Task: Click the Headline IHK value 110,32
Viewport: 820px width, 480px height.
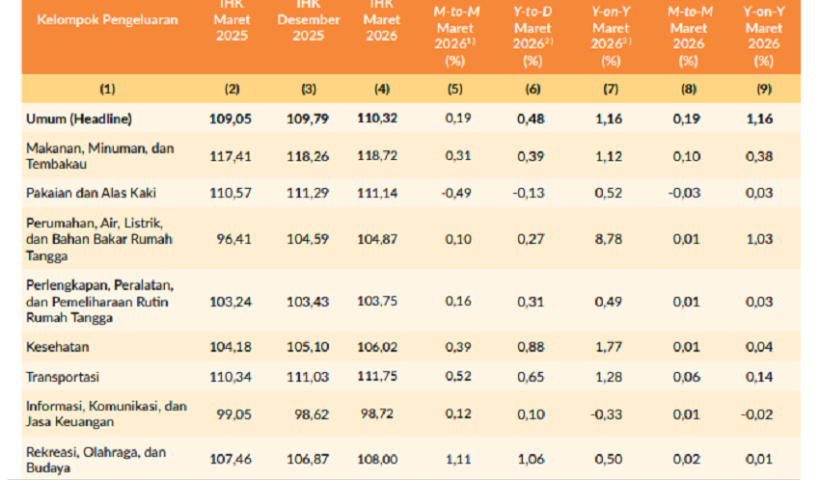Action: click(381, 118)
